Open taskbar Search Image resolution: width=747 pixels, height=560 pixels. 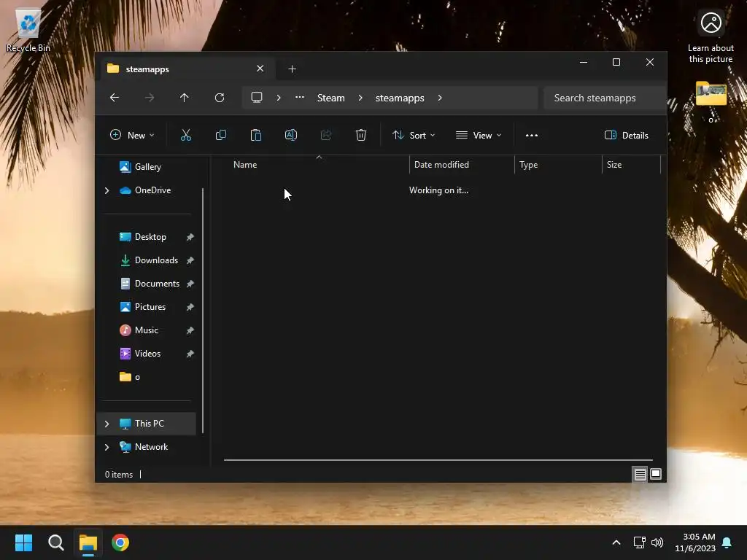[x=56, y=542]
